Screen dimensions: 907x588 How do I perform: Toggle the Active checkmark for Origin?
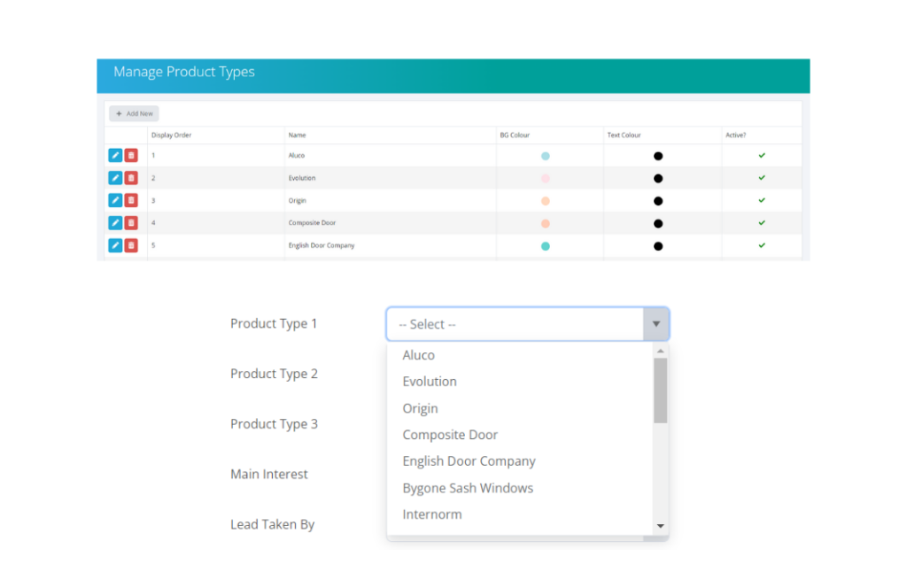(x=762, y=200)
